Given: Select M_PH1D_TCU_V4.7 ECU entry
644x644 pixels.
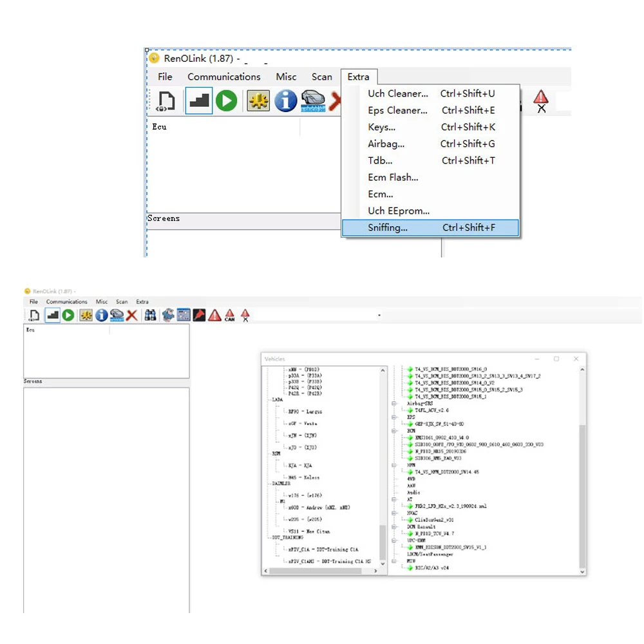Looking at the screenshot, I should (x=435, y=533).
